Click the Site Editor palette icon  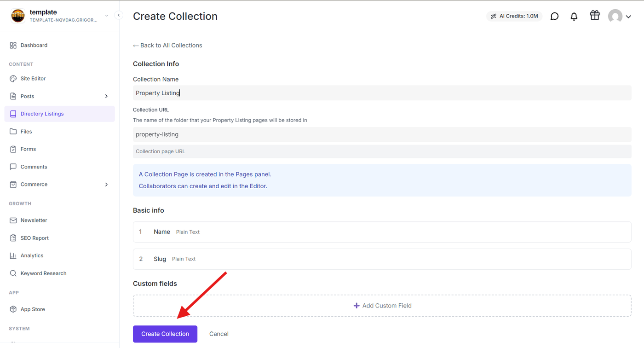(13, 79)
